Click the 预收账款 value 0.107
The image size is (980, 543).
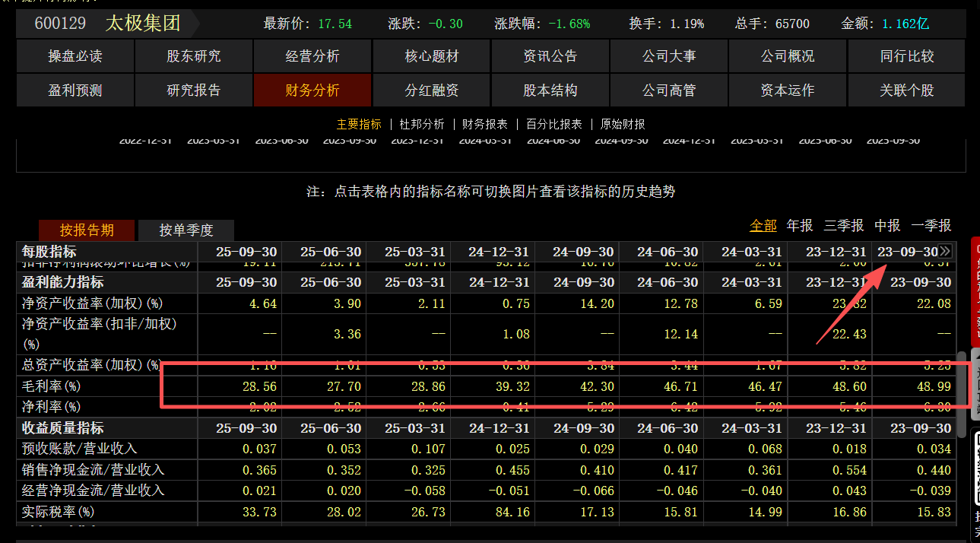click(x=428, y=449)
